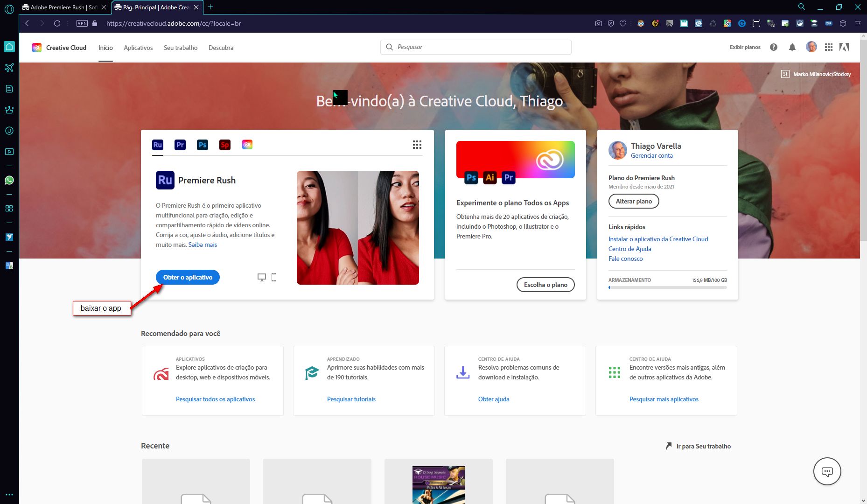This screenshot has height=504, width=867.
Task: Open the notifications bell
Action: click(792, 47)
